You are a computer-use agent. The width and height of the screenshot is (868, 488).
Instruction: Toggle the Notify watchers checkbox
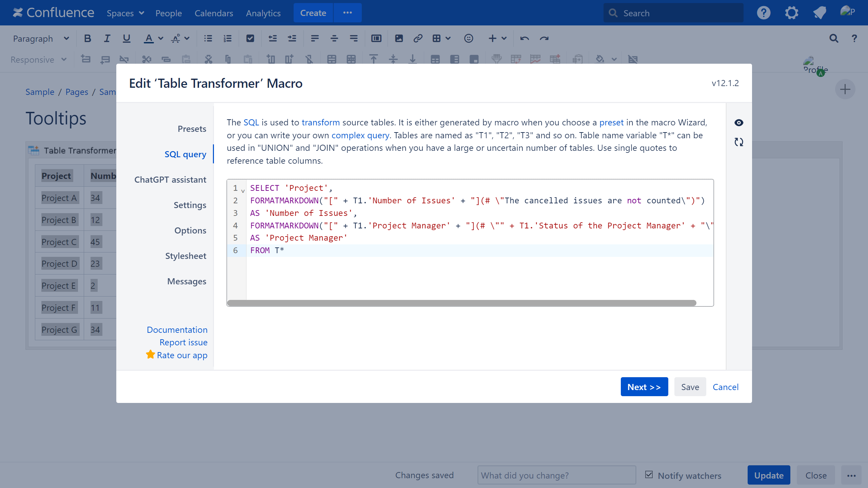[649, 475]
